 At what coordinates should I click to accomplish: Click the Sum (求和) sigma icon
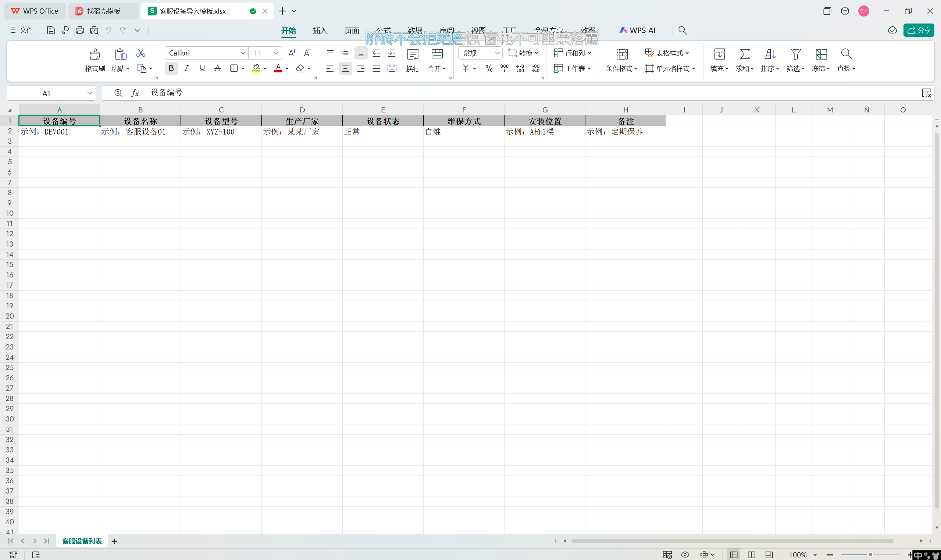pyautogui.click(x=745, y=54)
